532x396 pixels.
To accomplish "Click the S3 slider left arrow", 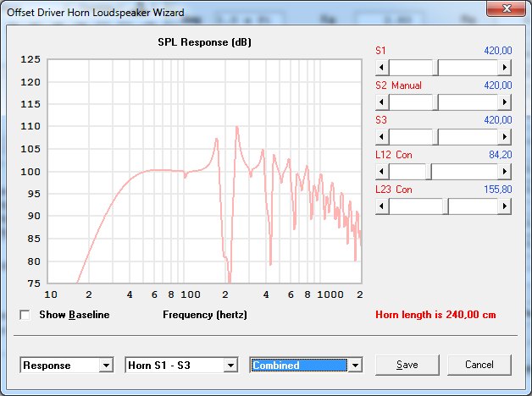I will click(x=382, y=137).
